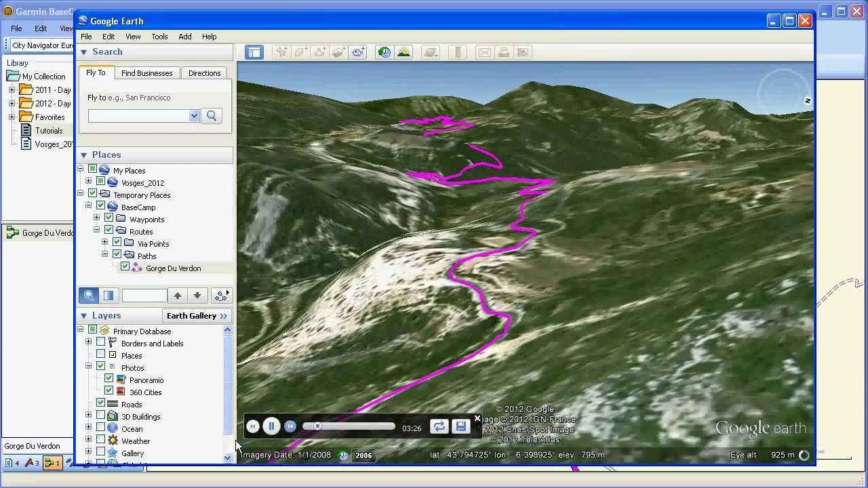Switch to the Directions tab
Viewport: 868px width, 488px height.
click(205, 73)
